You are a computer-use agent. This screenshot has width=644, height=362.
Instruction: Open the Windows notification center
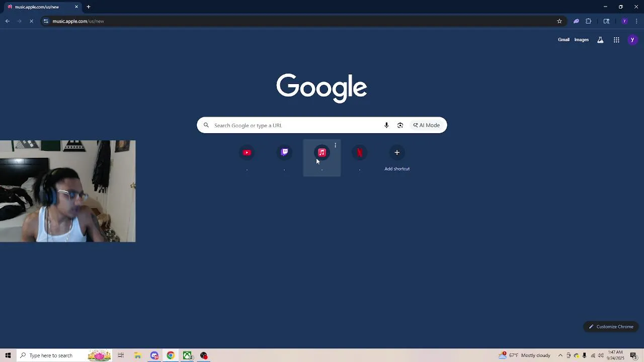point(634,355)
